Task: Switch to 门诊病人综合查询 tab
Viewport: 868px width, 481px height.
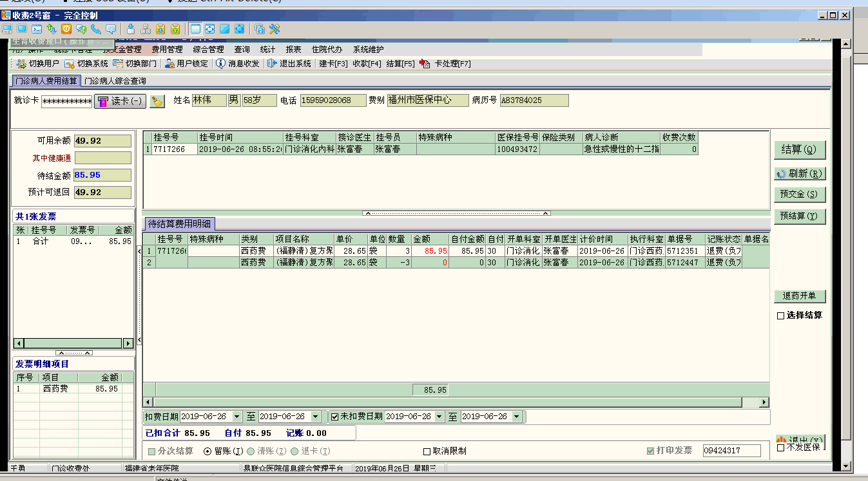Action: click(115, 81)
